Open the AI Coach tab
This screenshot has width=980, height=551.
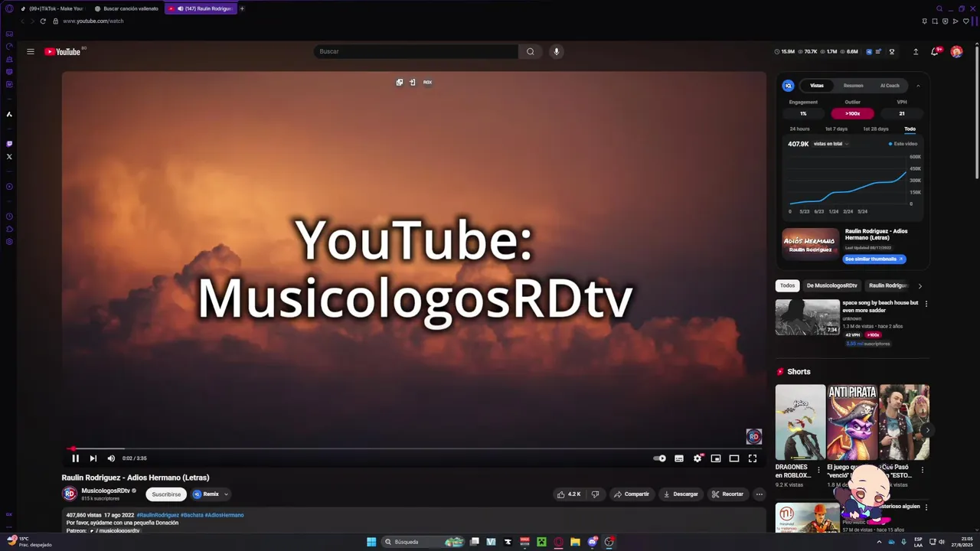click(x=890, y=86)
